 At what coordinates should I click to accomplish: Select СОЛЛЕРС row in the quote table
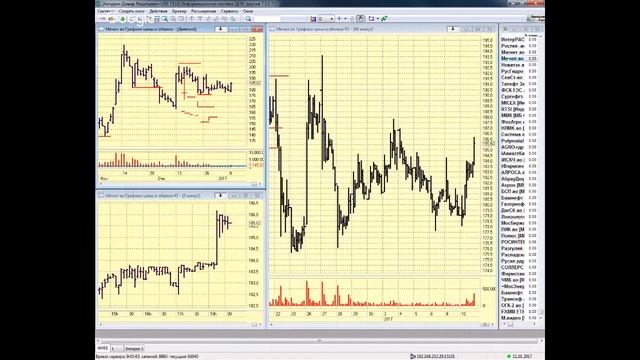pyautogui.click(x=519, y=267)
